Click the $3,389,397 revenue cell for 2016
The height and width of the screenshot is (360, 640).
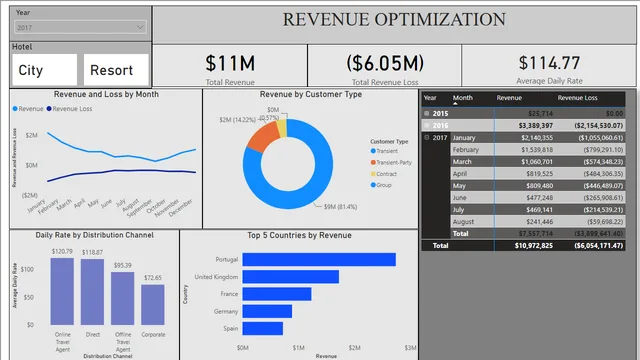(x=536, y=125)
